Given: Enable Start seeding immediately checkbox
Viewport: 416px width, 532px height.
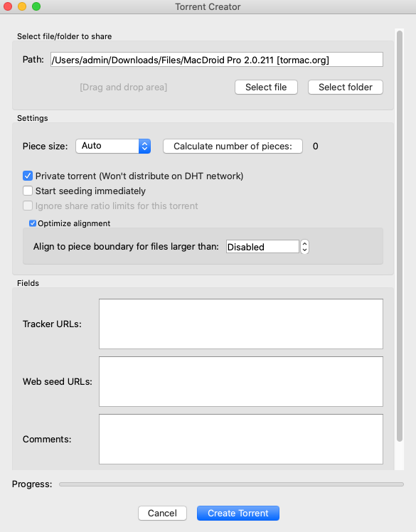Looking at the screenshot, I should (28, 191).
